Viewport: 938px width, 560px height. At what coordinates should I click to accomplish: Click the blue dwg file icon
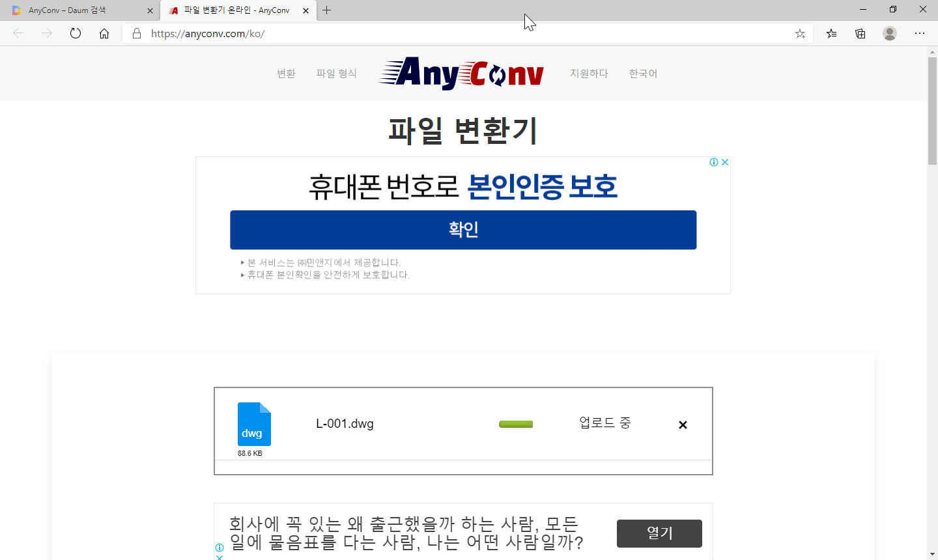pos(254,424)
